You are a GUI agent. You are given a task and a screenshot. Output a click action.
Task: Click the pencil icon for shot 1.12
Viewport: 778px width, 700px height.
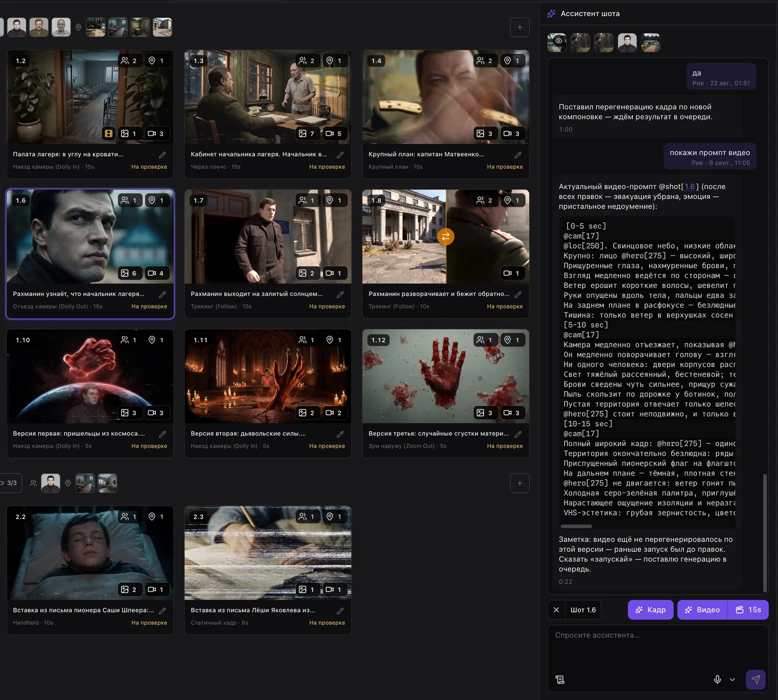pos(518,434)
